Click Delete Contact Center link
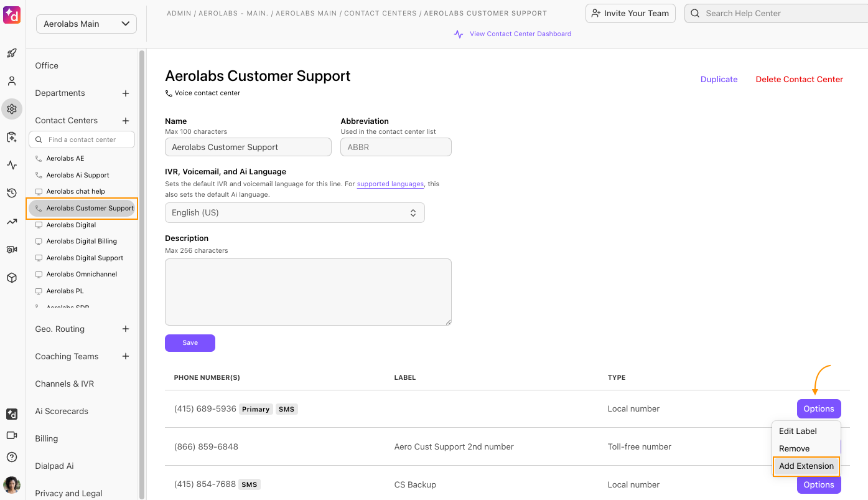Image resolution: width=868 pixels, height=500 pixels. coord(800,80)
